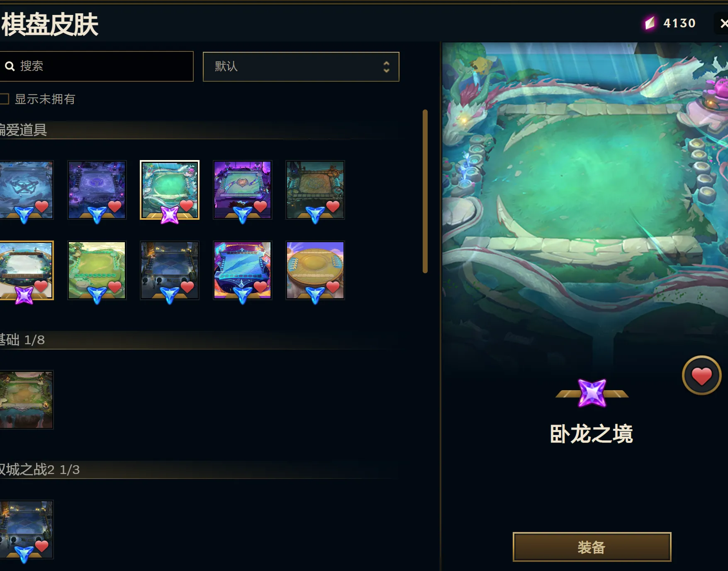The width and height of the screenshot is (728, 571).
Task: Click purple star badge on selected dragon board
Action: pyautogui.click(x=170, y=215)
